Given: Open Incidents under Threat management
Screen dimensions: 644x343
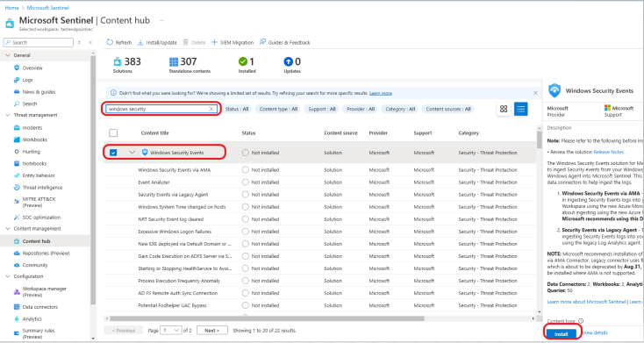Looking at the screenshot, I should click(x=32, y=127).
